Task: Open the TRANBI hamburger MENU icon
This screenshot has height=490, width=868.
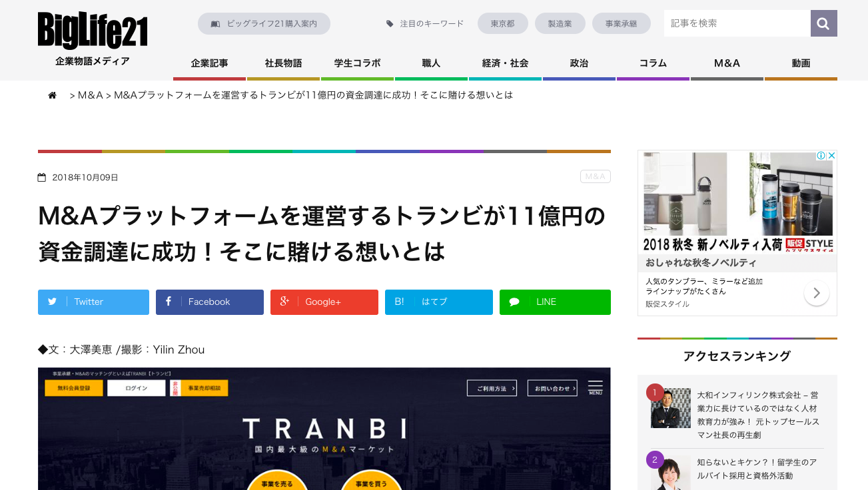Action: (596, 387)
